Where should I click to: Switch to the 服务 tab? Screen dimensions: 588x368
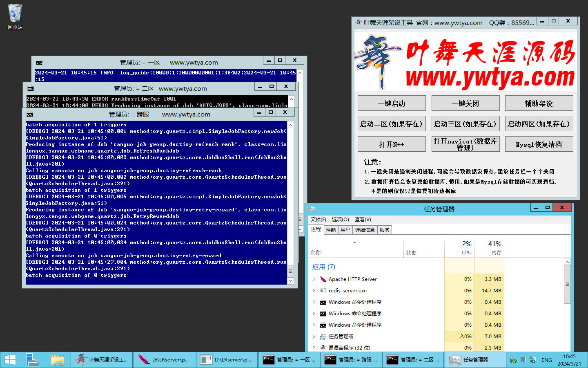point(384,230)
